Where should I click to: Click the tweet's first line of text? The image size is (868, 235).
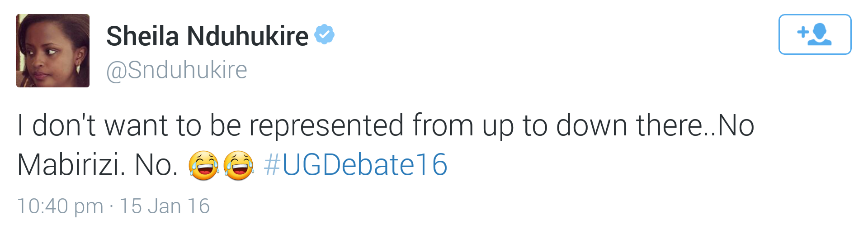pos(386,126)
